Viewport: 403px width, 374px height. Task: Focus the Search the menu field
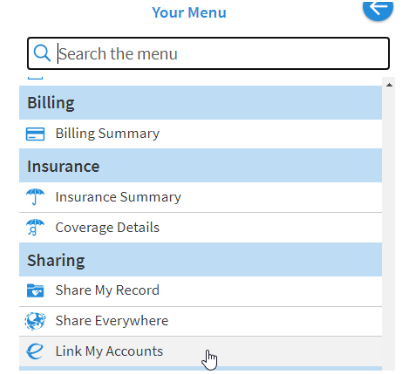coord(208,53)
